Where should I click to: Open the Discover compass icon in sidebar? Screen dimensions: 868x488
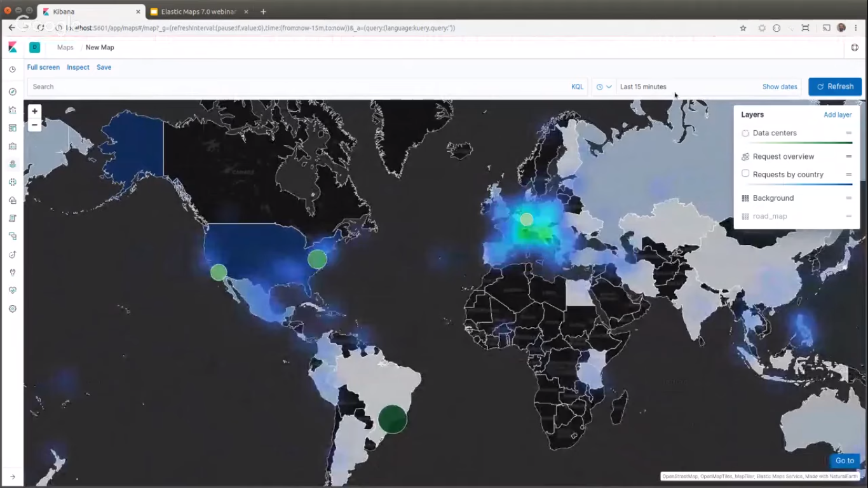pos(12,91)
